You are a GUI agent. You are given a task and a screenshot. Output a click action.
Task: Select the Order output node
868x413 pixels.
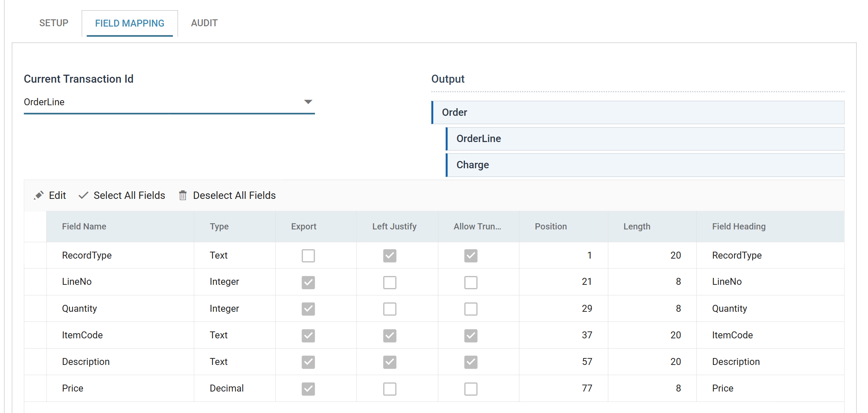[638, 113]
